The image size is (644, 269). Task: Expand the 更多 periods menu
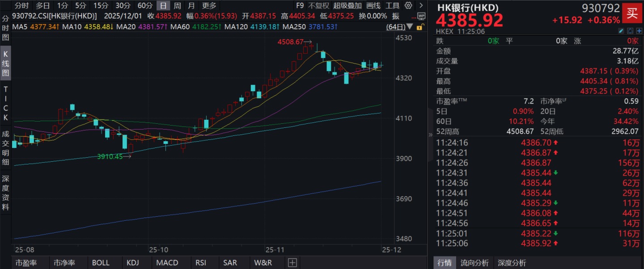pos(209,6)
